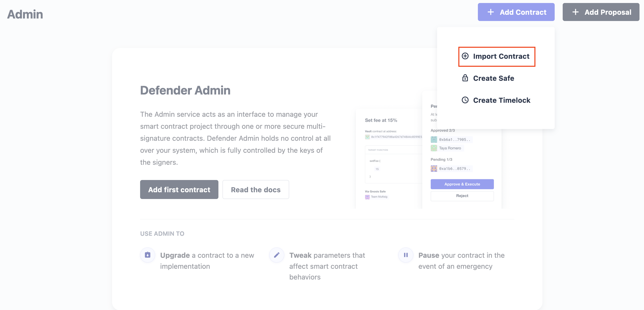
Task: Click the plus icon on Add Proposal
Action: [x=575, y=12]
